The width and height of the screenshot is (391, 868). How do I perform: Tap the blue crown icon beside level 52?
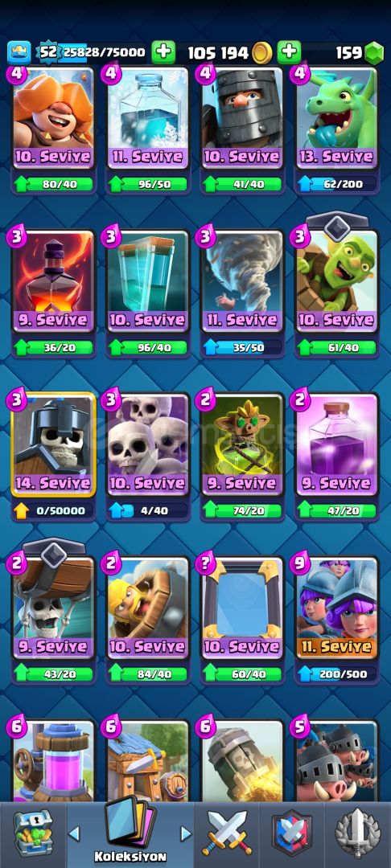click(19, 52)
